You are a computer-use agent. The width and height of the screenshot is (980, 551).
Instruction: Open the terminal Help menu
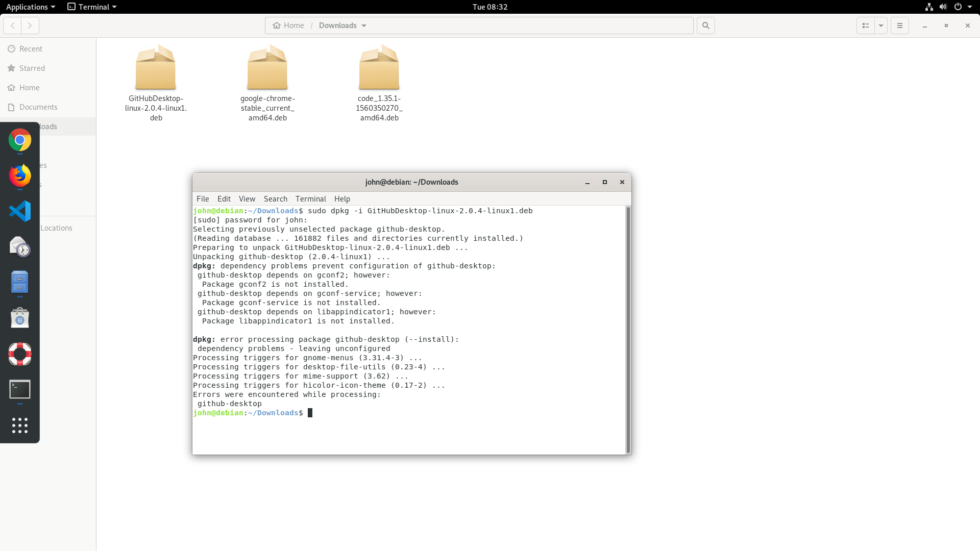pyautogui.click(x=342, y=199)
